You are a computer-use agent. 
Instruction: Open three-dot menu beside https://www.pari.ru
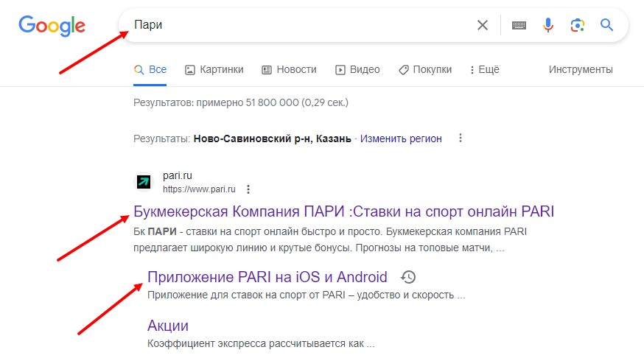tap(248, 189)
